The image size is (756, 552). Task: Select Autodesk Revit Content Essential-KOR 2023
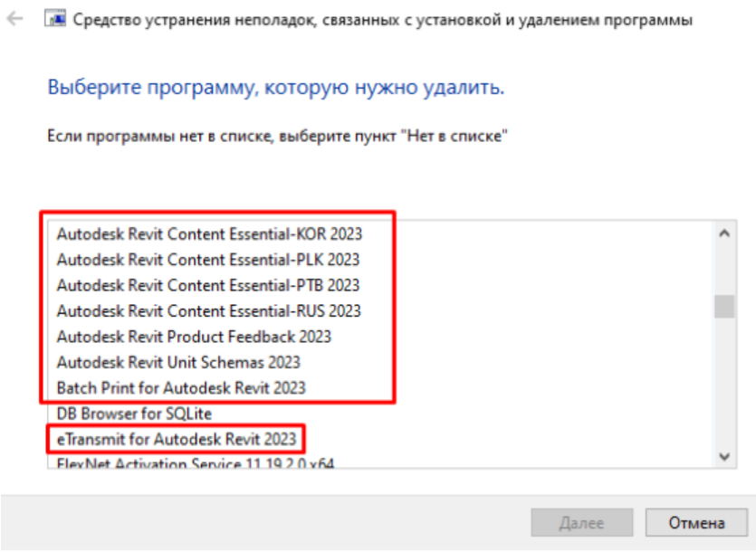point(209,233)
